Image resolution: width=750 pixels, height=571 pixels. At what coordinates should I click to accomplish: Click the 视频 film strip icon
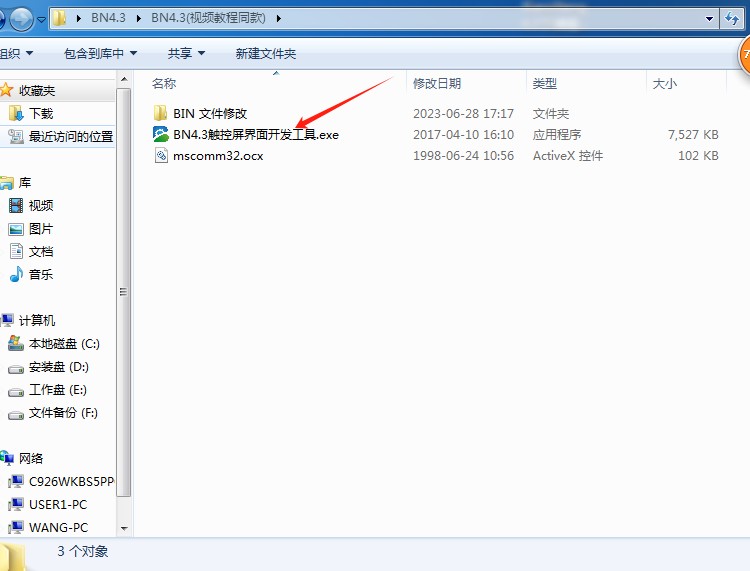pyautogui.click(x=16, y=206)
